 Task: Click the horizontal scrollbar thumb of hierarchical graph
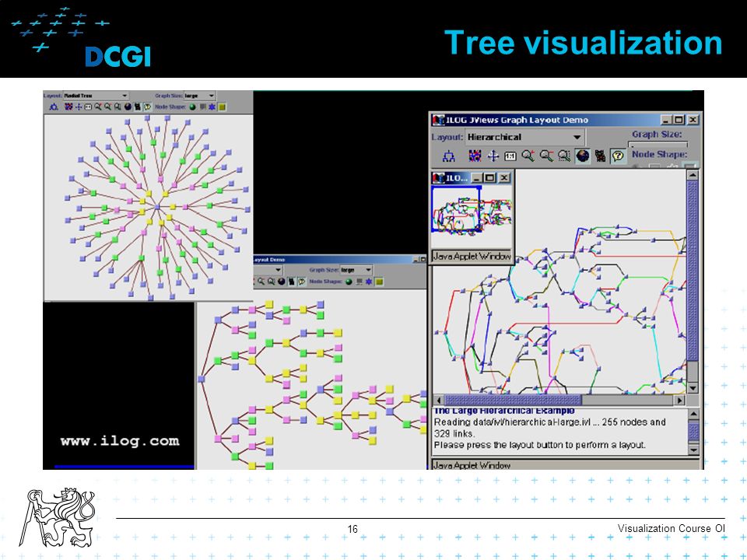(x=513, y=400)
